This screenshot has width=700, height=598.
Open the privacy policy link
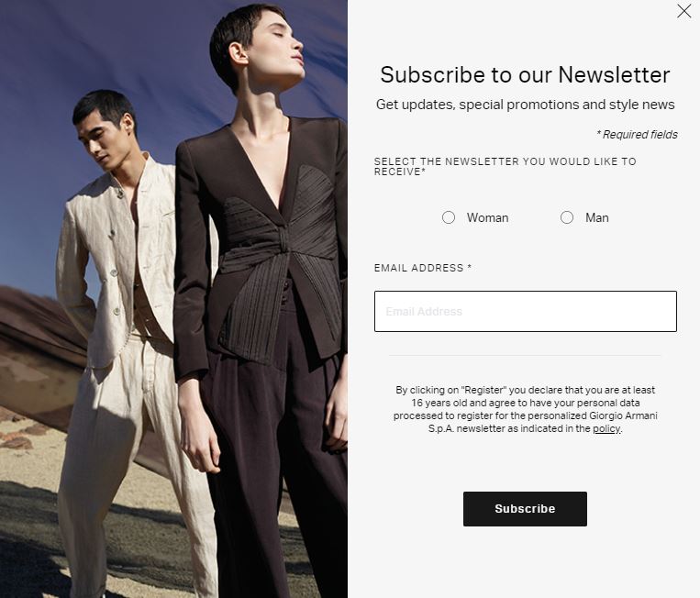click(606, 429)
